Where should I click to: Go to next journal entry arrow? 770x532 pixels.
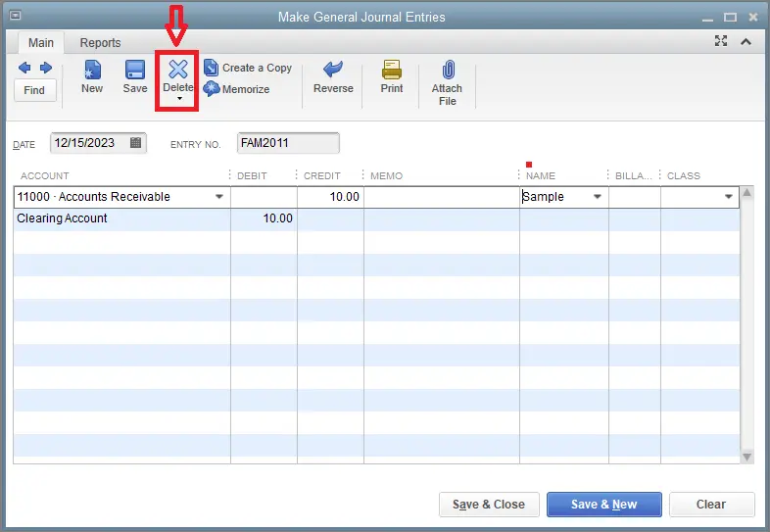[x=46, y=68]
